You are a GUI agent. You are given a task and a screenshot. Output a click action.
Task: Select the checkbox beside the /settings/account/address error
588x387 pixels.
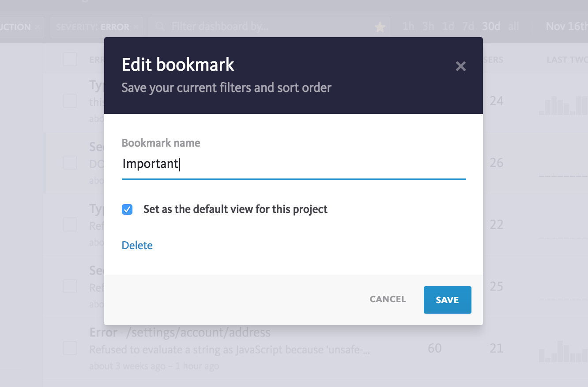[70, 348]
